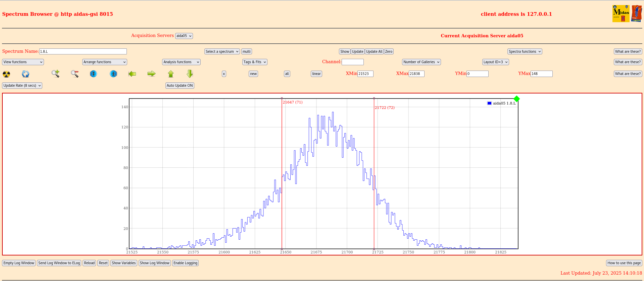Toggle the multi spectrum button
Screen dimensions: 644x281
pyautogui.click(x=246, y=51)
